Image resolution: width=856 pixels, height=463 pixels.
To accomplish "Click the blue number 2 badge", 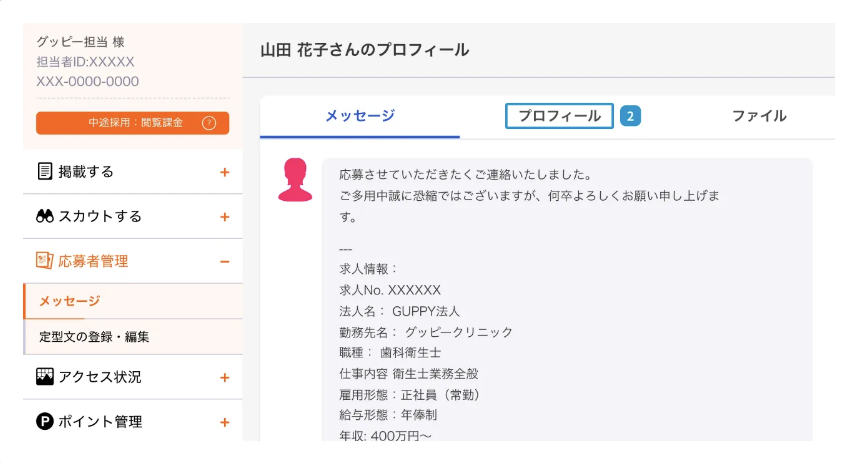I will (x=631, y=116).
